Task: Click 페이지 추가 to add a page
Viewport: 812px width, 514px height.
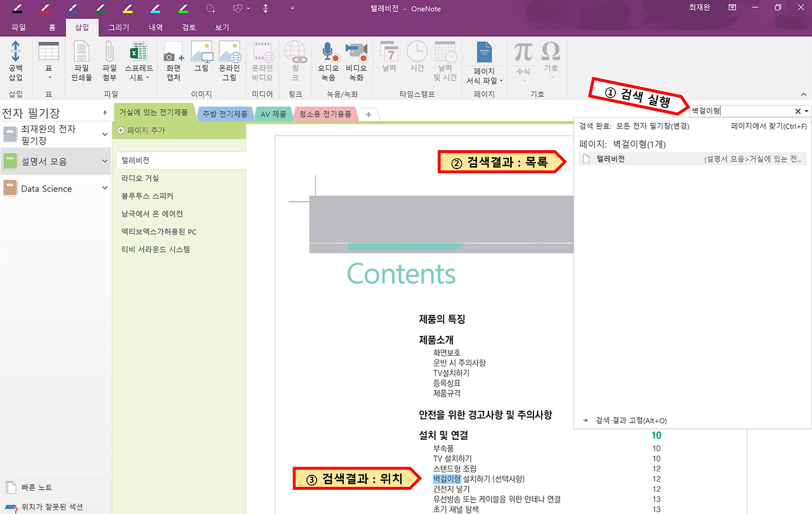Action: [141, 130]
